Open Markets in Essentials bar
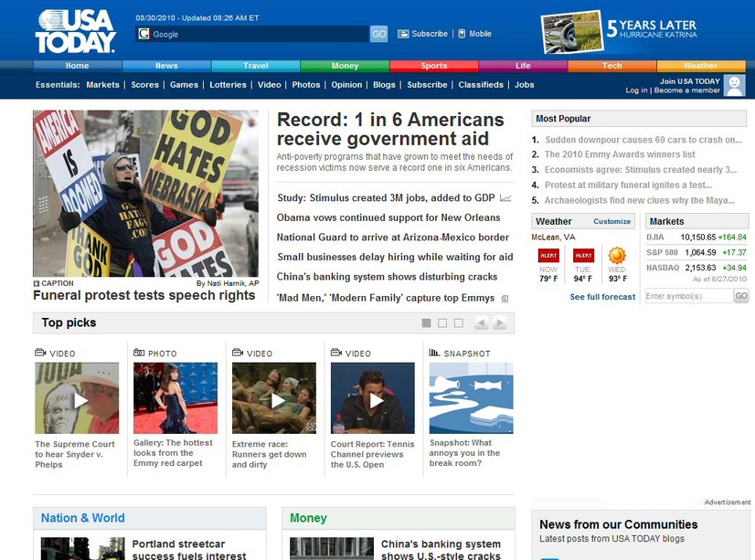The image size is (755, 560). [103, 85]
